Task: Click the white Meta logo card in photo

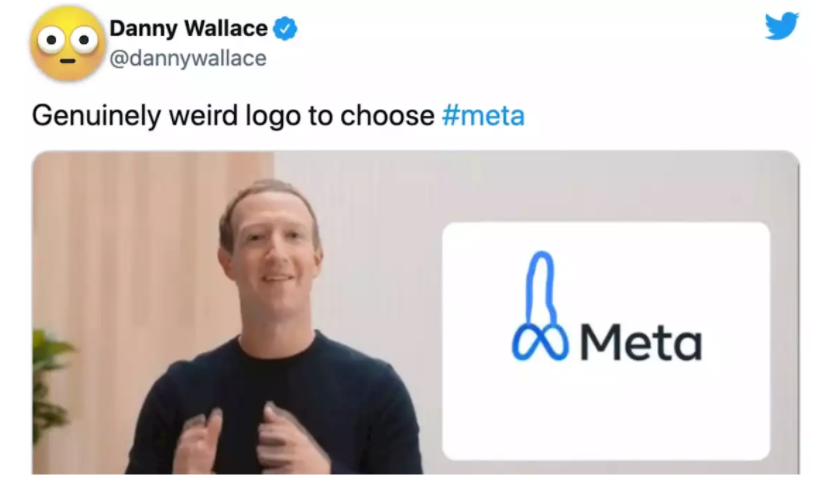Action: click(x=606, y=341)
